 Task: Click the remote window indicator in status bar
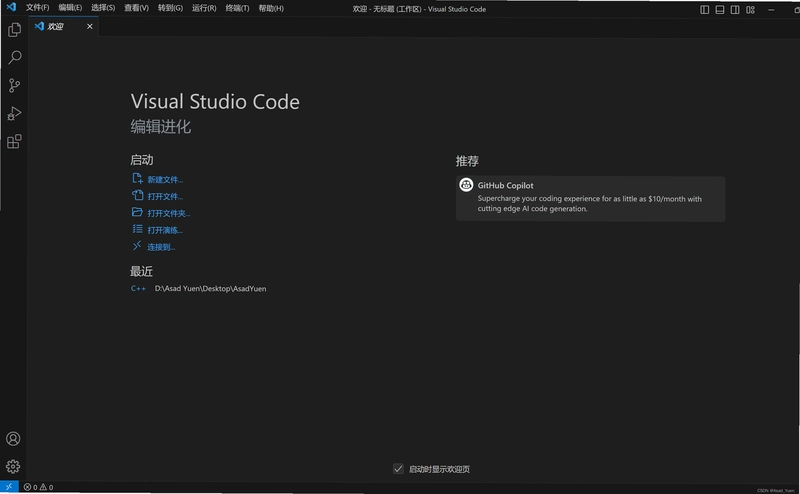tap(9, 487)
